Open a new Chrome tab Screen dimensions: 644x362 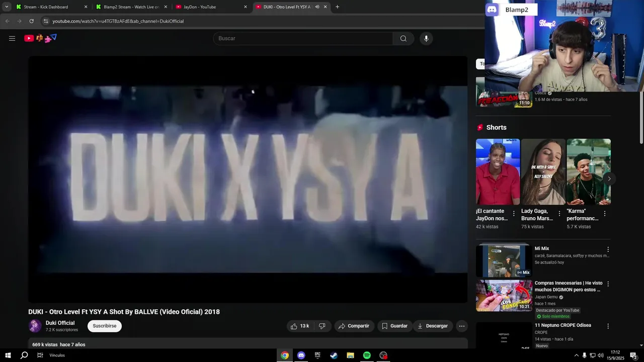pos(337,7)
